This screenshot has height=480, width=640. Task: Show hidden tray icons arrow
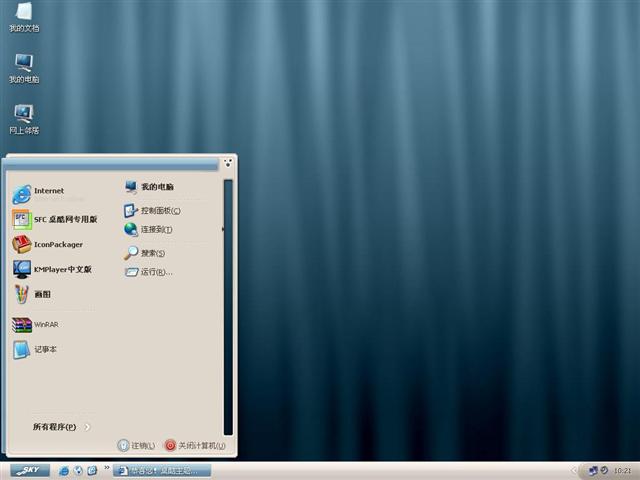tap(573, 471)
